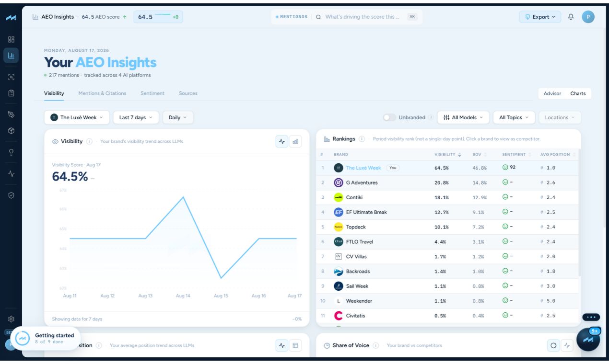
Task: Sort rankings by Visibility column
Action: tap(448, 155)
